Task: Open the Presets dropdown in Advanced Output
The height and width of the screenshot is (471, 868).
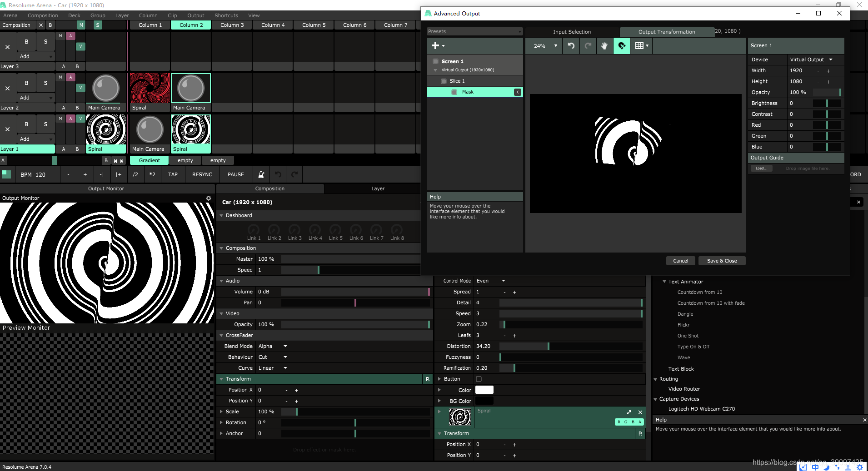Action: [x=474, y=32]
